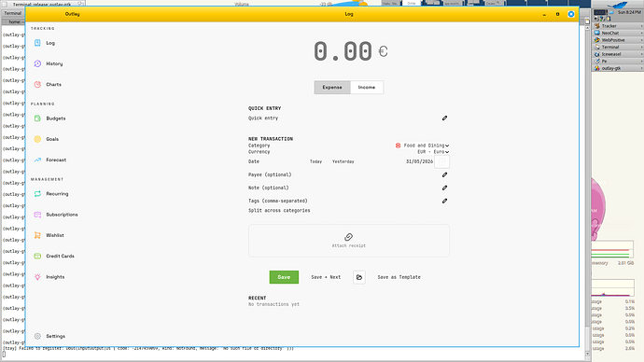This screenshot has width=644, height=362.
Task: Open the Forecast trend-line icon
Action: pos(37,160)
